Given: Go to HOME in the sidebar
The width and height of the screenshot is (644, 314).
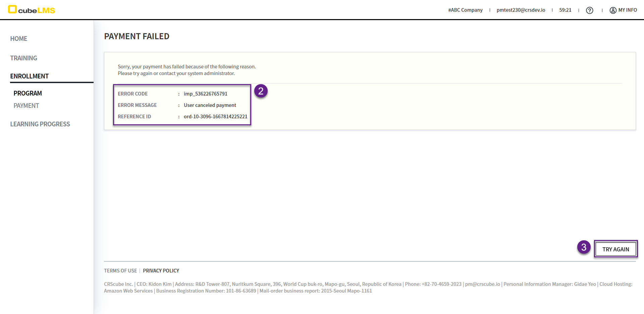Looking at the screenshot, I should point(19,39).
